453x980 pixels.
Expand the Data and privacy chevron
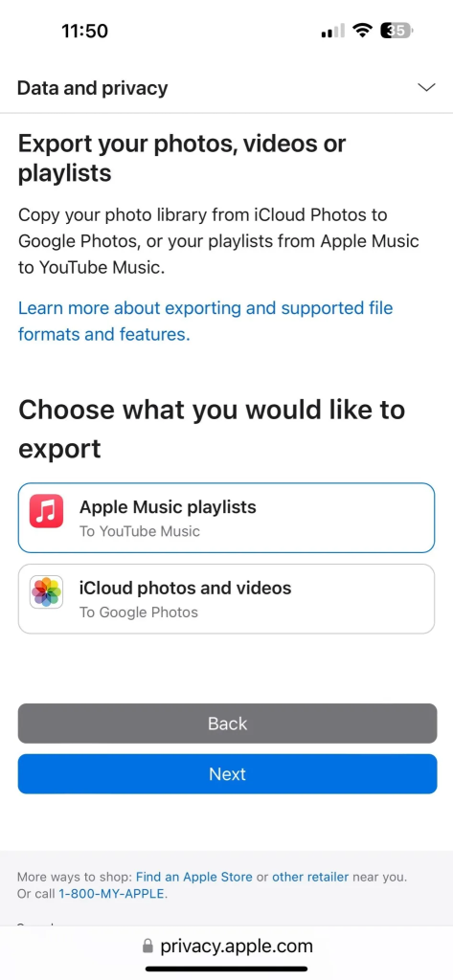pos(426,87)
